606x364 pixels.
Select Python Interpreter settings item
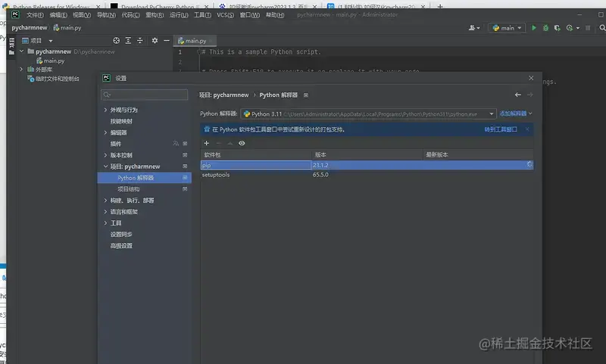click(x=145, y=178)
